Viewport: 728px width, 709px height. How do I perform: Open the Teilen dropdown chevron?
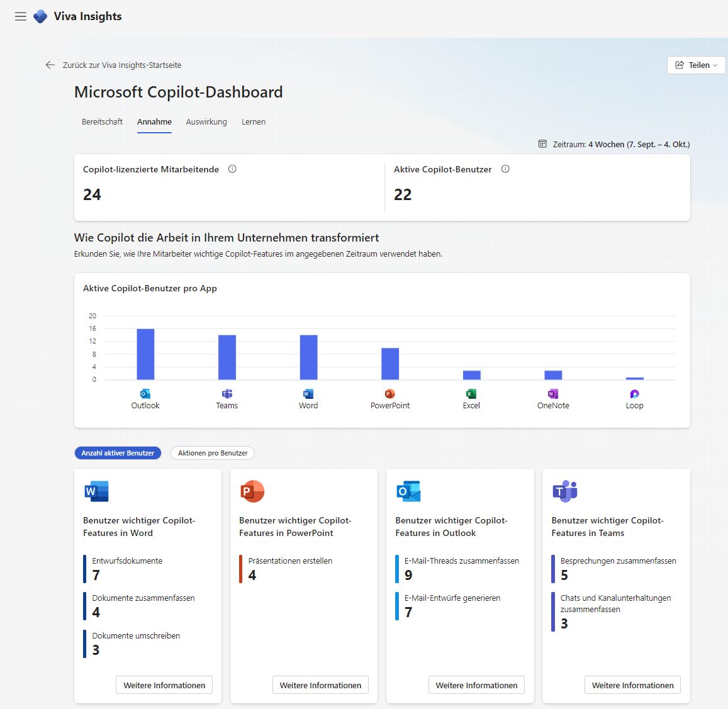715,65
